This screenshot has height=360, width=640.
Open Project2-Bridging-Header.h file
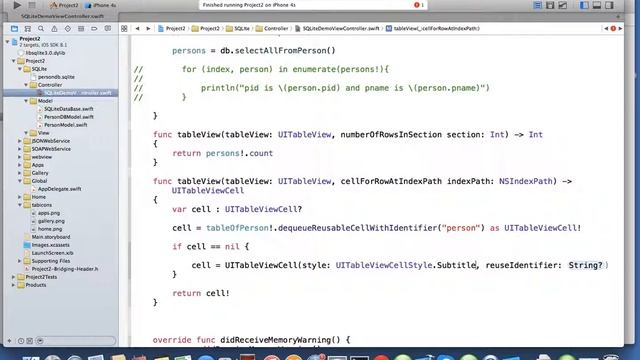[64, 269]
